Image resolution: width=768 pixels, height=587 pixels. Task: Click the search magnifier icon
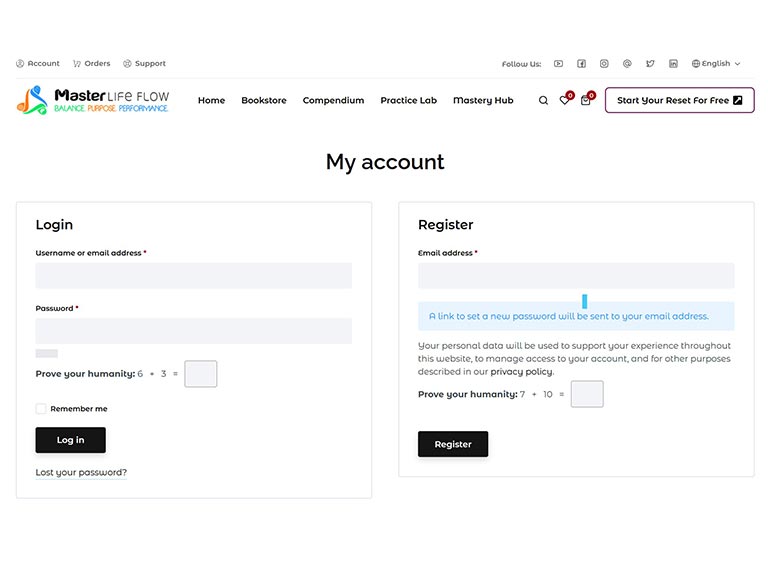click(543, 100)
